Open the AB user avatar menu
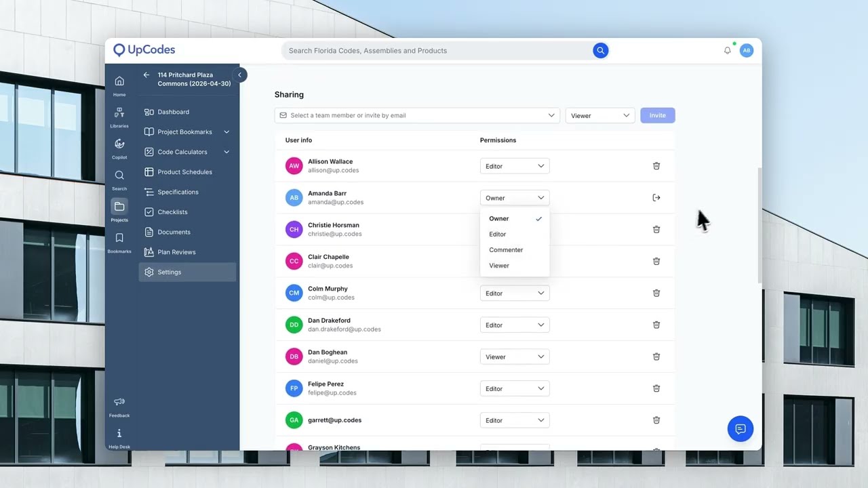The width and height of the screenshot is (868, 488). (x=747, y=50)
